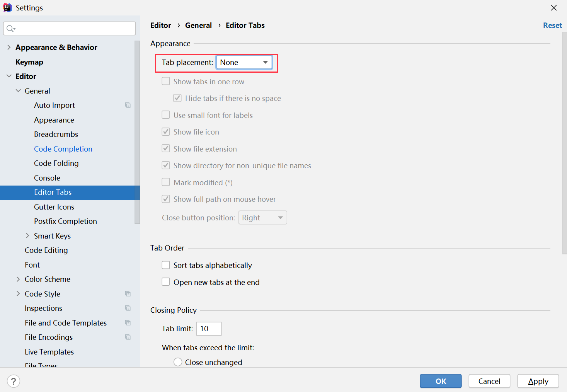Image resolution: width=567 pixels, height=392 pixels.
Task: Select File and Code Templates
Action: (x=66, y=323)
